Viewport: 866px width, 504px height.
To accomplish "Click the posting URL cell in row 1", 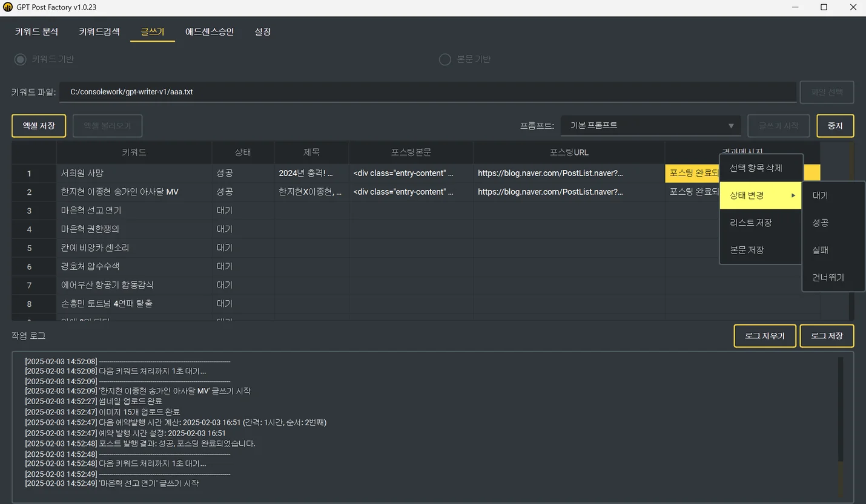I will point(569,173).
